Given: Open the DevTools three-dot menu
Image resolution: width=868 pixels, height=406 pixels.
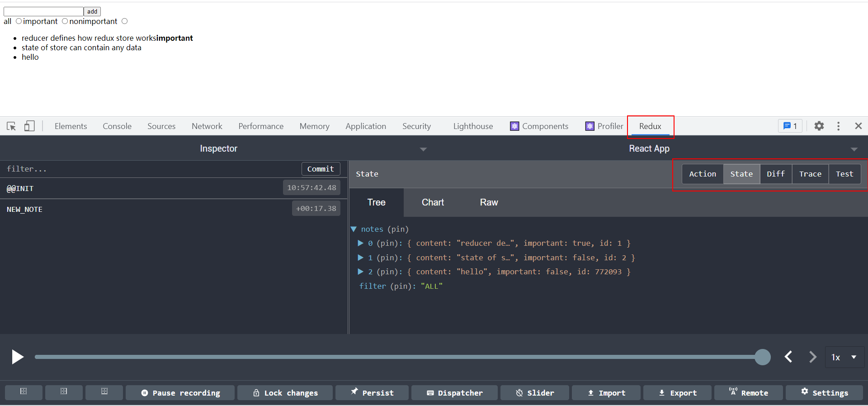Looking at the screenshot, I should 838,126.
